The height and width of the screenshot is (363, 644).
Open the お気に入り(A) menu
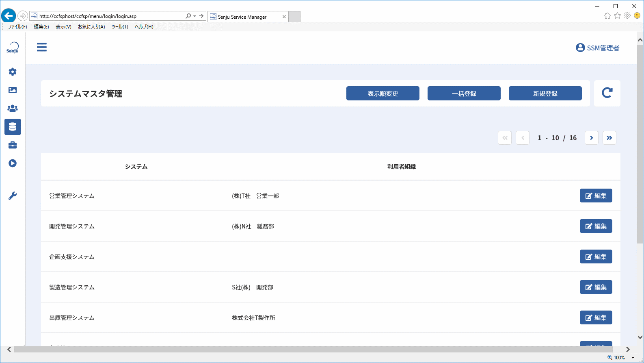[91, 27]
